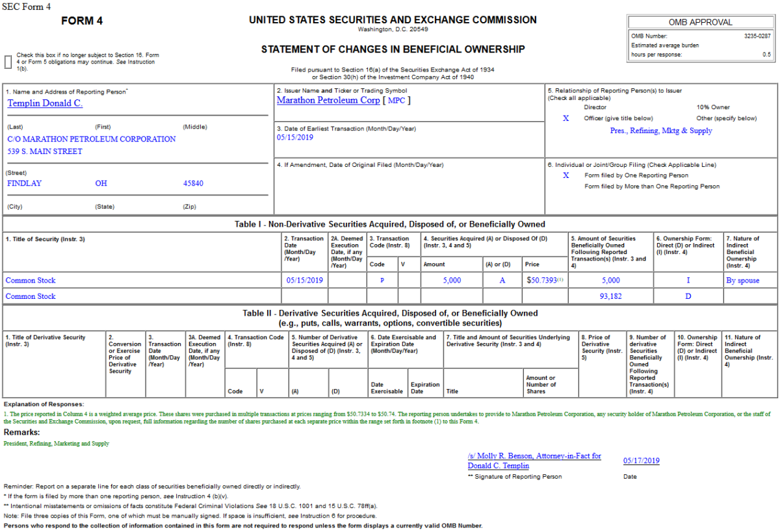
Task: Click the Form filed by One Reporting Person X mark
Action: [x=565, y=175]
